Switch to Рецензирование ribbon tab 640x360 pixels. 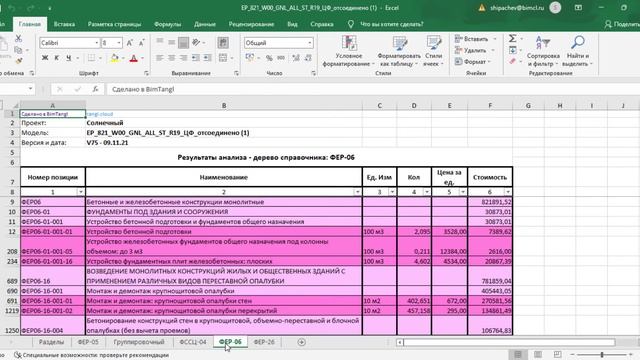[x=251, y=24]
